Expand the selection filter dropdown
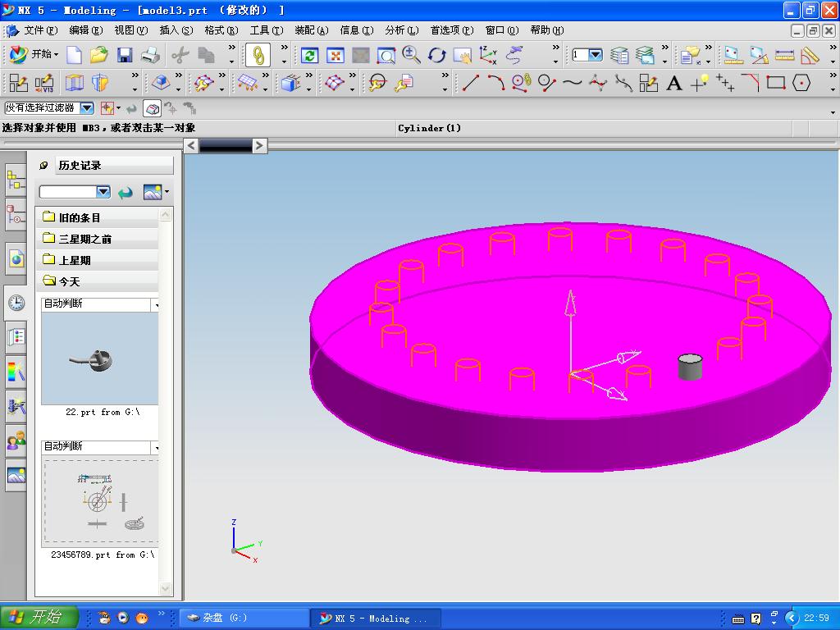840x630 pixels. 86,108
